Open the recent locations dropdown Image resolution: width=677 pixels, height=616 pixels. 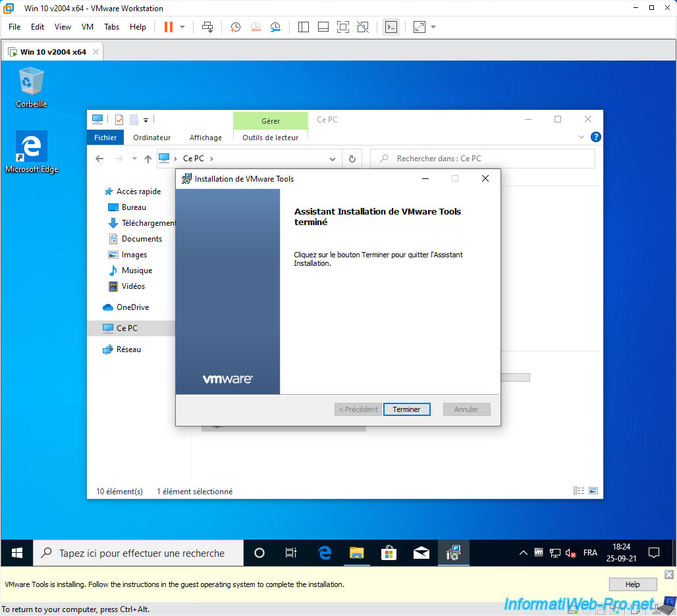pos(134,159)
